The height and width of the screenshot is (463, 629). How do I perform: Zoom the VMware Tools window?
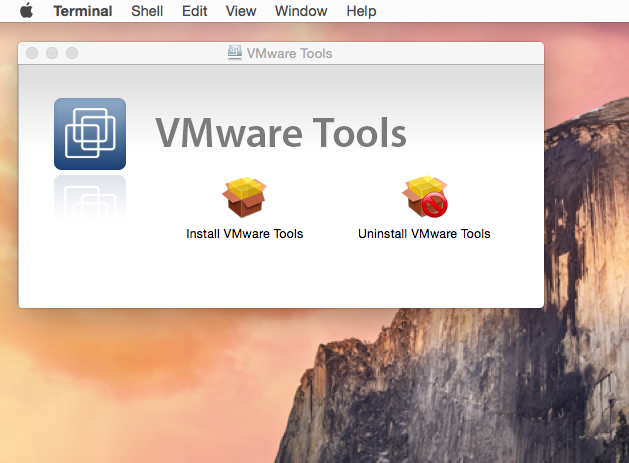tap(71, 53)
